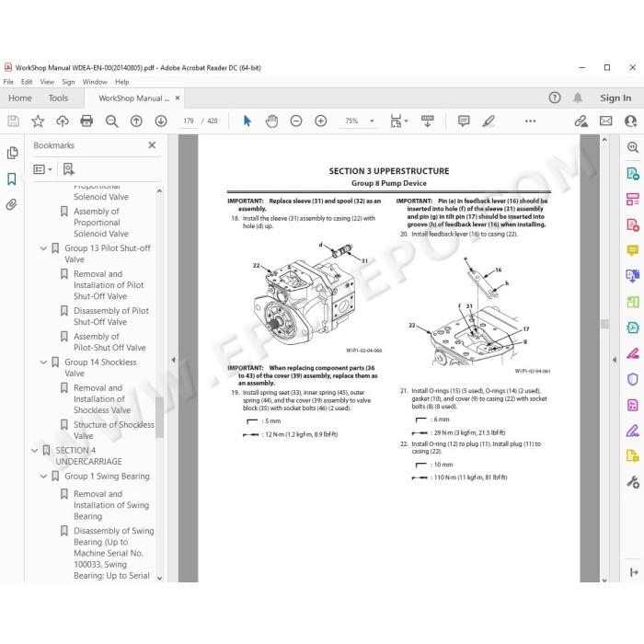
Task: Toggle the Bookmarks panel icon
Action: click(x=11, y=178)
